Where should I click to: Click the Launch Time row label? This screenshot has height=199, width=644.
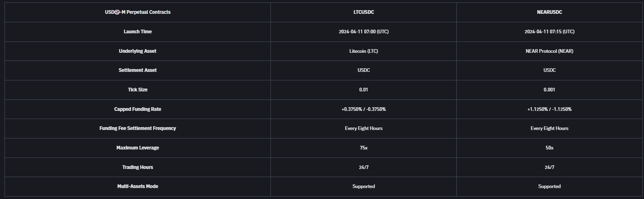pyautogui.click(x=138, y=32)
